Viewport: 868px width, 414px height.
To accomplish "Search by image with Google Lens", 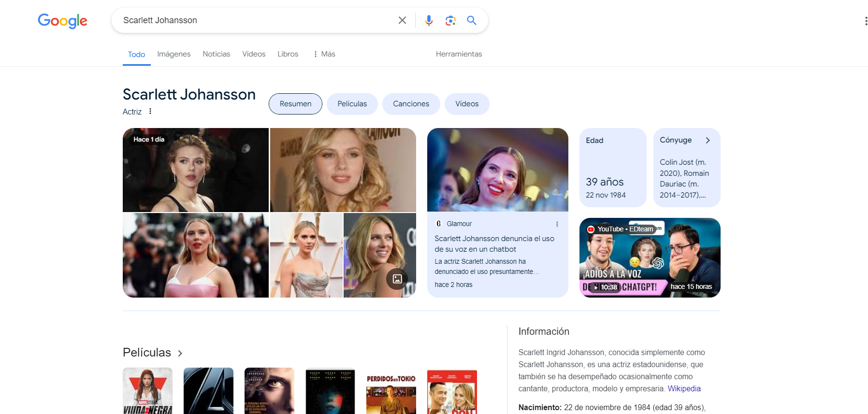I will coord(450,20).
